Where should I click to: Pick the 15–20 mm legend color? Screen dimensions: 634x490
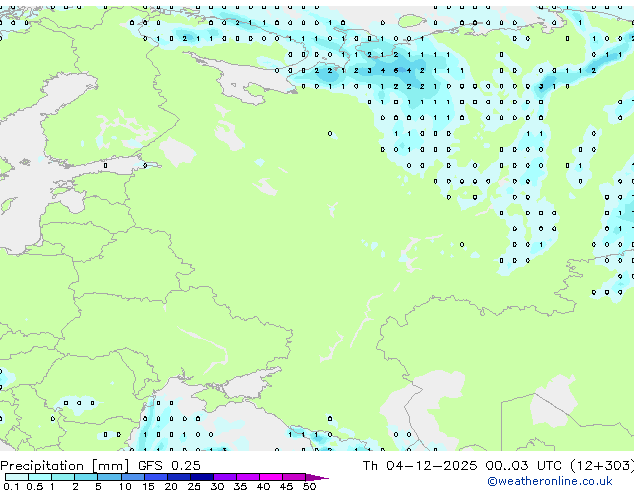[155, 477]
